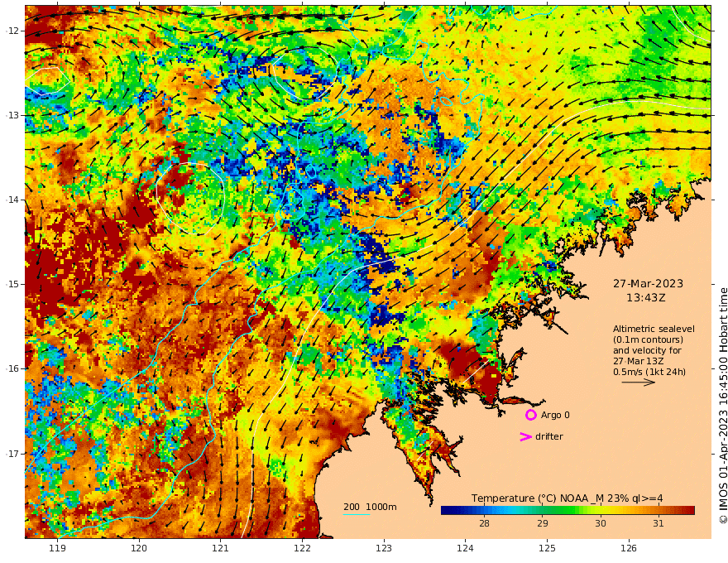Click latitude label -13
728x563 pixels.
12,115
